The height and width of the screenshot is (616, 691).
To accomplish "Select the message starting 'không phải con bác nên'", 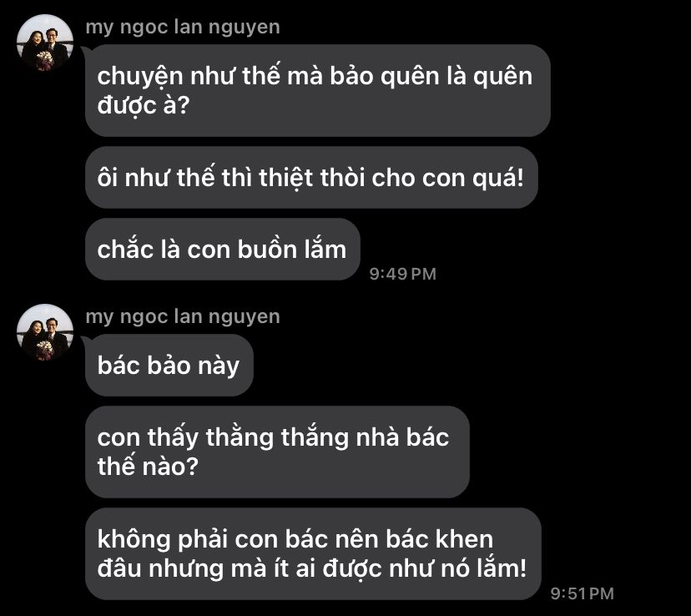I will tap(313, 554).
